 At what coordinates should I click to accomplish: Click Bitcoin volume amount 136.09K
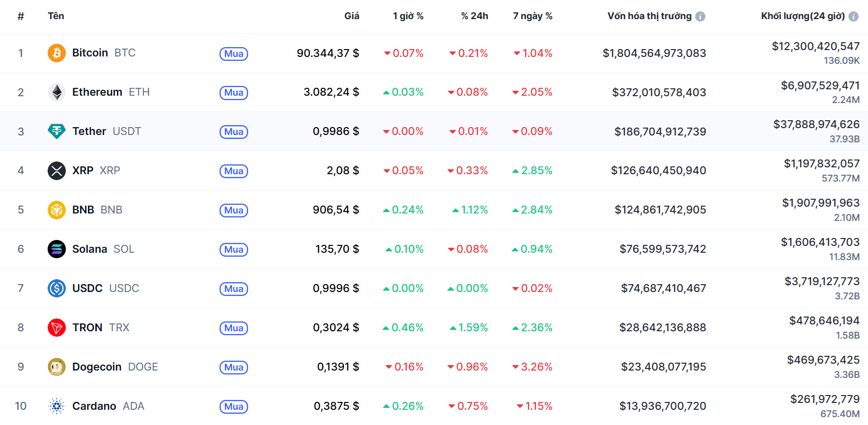pos(841,60)
